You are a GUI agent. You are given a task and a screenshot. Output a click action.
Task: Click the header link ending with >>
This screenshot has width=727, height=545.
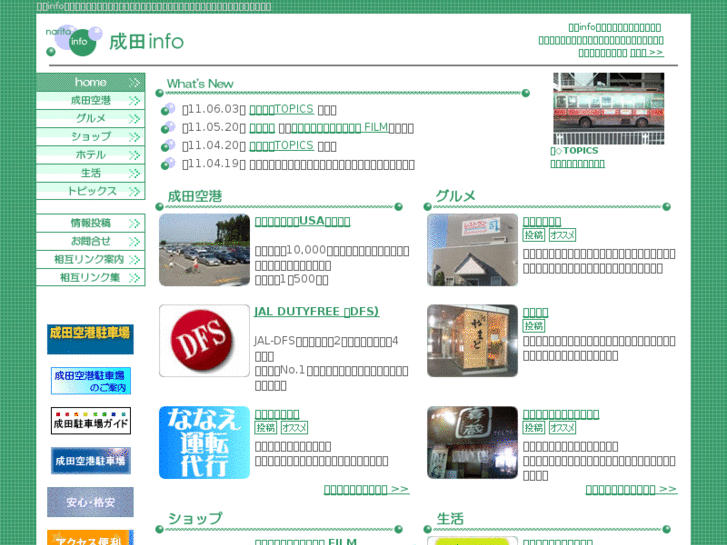pyautogui.click(x=647, y=52)
